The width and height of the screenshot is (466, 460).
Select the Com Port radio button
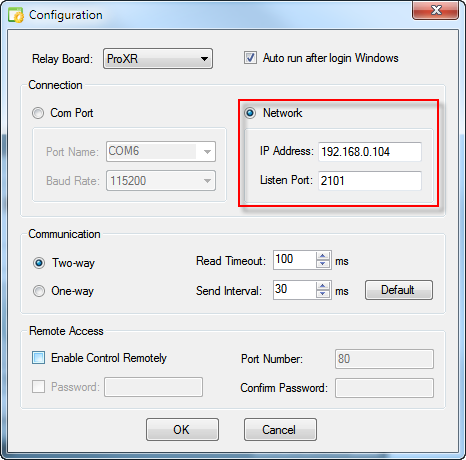(x=38, y=113)
